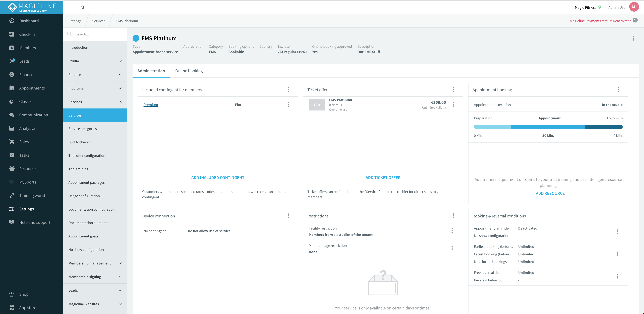644x314 pixels.
Task: Expand the Membership management section
Action: point(120,263)
